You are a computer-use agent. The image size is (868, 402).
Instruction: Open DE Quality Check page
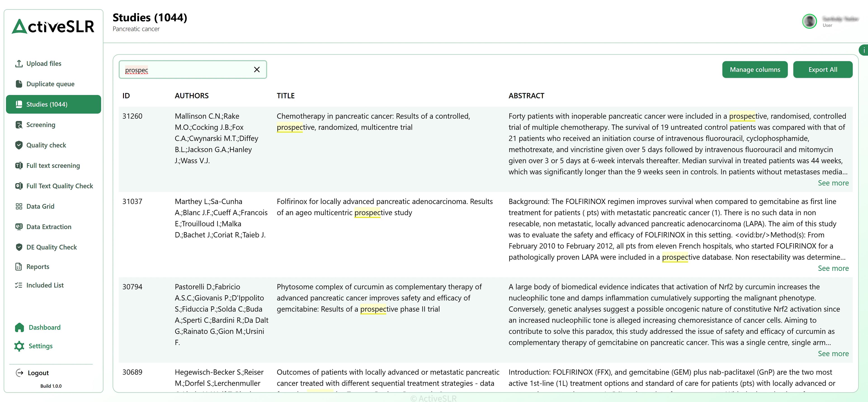click(x=52, y=247)
